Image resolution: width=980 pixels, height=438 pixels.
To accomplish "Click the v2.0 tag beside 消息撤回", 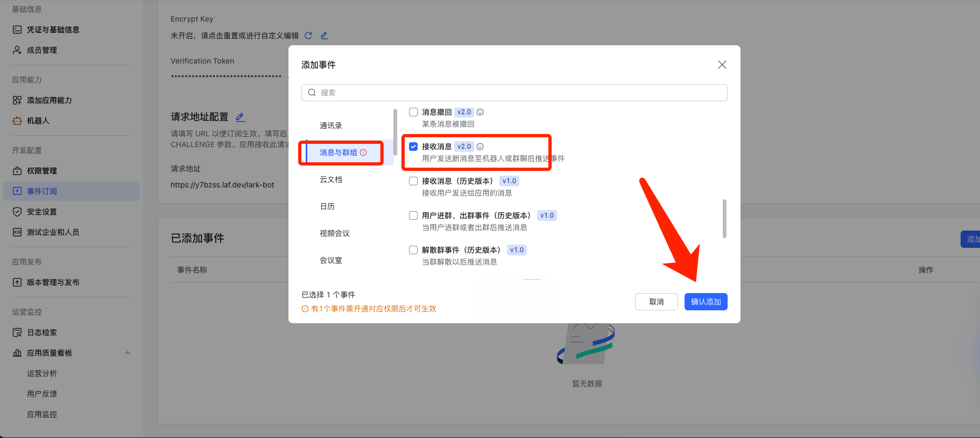I will coord(464,112).
